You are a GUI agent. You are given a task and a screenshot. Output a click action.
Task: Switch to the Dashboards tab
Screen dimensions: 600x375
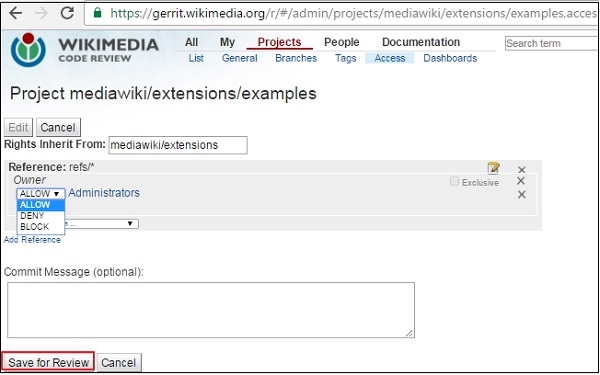coord(450,58)
